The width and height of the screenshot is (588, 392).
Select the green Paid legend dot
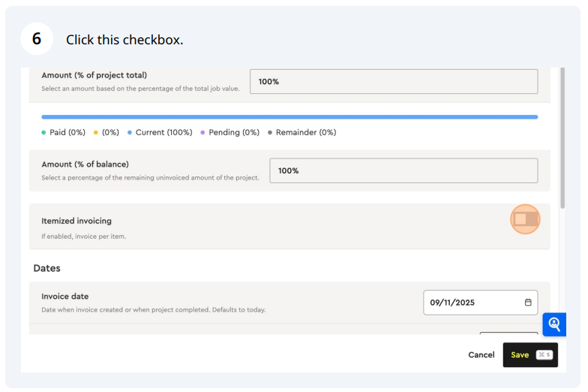tap(43, 132)
